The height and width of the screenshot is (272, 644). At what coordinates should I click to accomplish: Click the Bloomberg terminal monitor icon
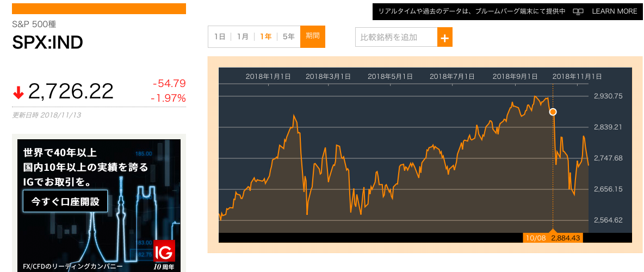578,11
